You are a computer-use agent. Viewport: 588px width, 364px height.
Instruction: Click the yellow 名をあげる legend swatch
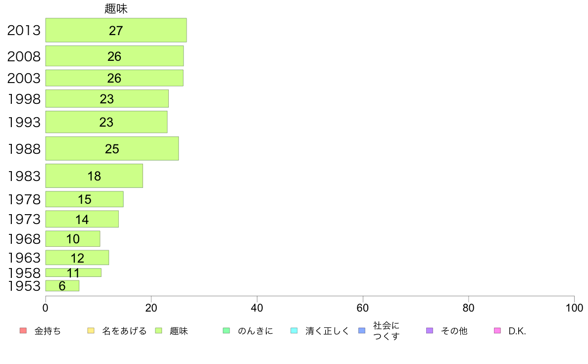[x=91, y=331]
